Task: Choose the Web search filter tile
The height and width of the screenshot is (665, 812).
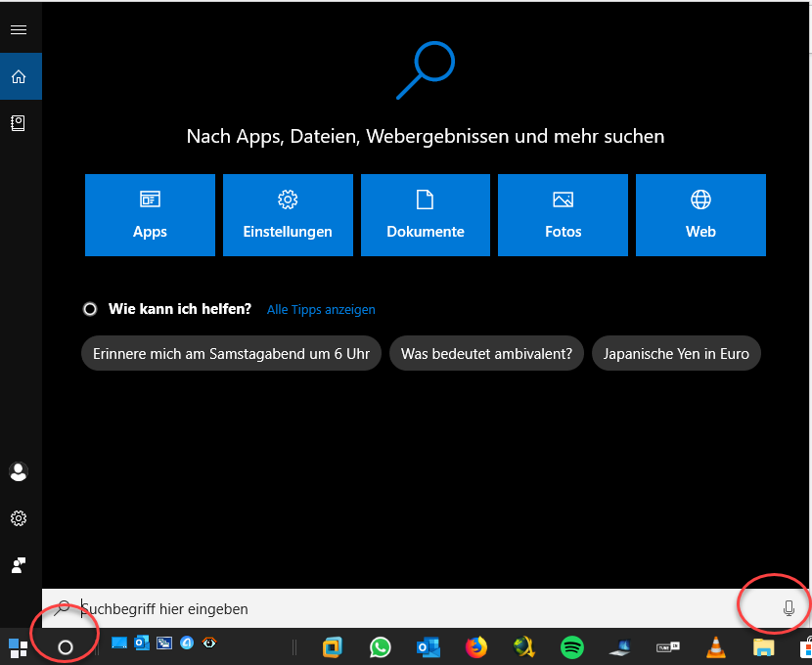Action: [x=700, y=215]
